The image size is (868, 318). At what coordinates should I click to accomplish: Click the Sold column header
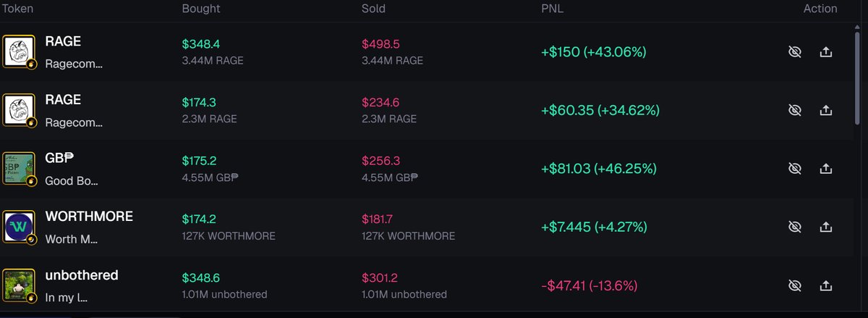point(373,9)
